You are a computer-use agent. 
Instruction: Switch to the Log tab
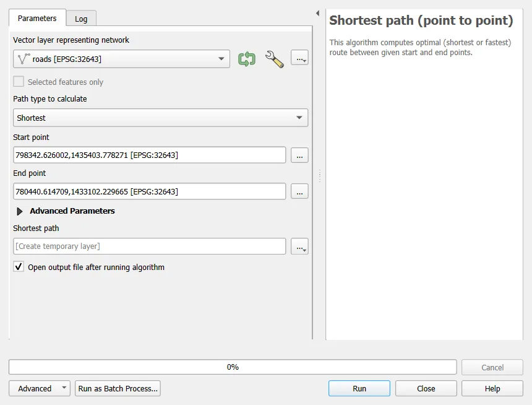81,19
